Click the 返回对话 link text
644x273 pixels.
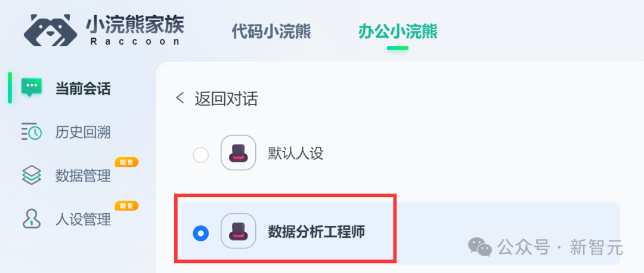227,99
